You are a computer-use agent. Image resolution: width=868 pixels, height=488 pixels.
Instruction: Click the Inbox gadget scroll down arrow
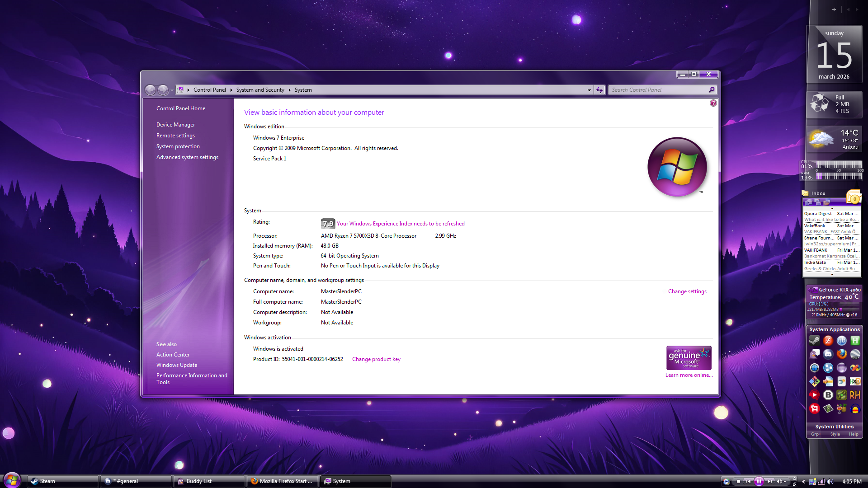tap(832, 274)
